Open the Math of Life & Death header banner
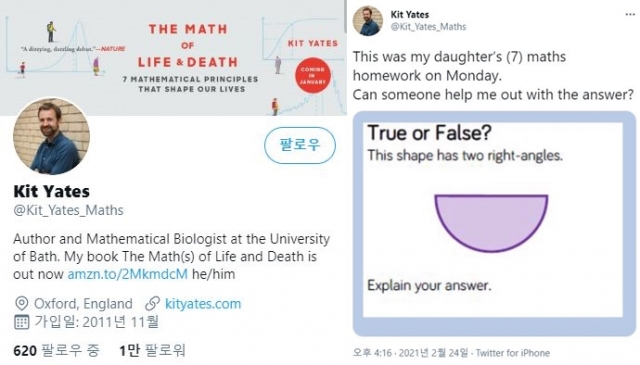The image size is (640, 365). pyautogui.click(x=173, y=58)
